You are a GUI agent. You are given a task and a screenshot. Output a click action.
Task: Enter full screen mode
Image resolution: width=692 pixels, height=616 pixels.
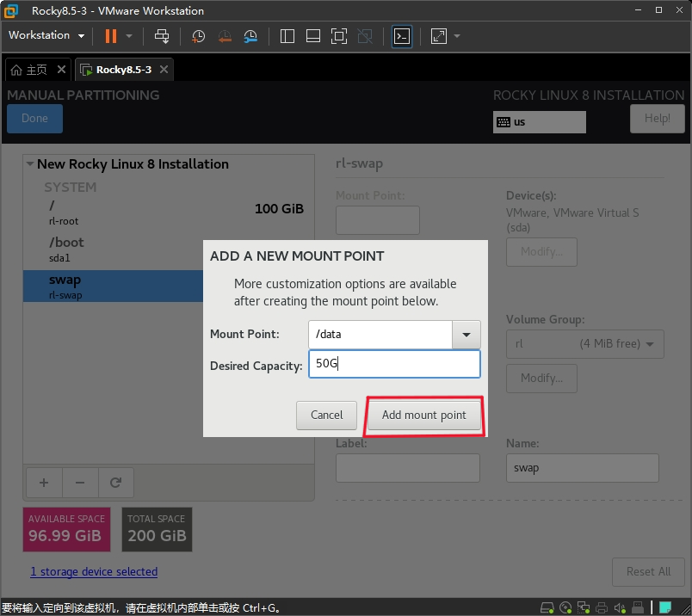click(339, 36)
